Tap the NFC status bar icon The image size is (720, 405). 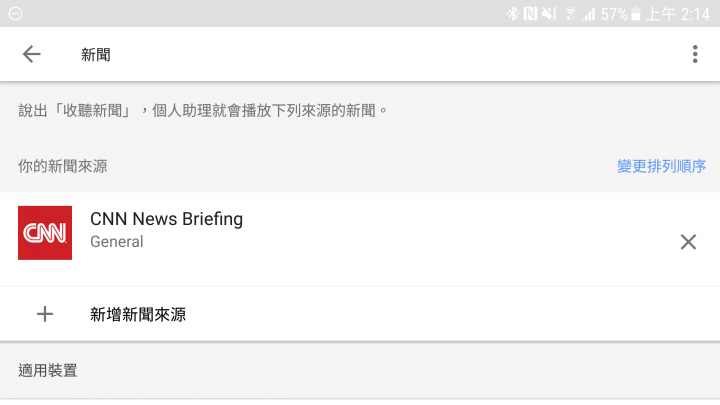pyautogui.click(x=530, y=14)
